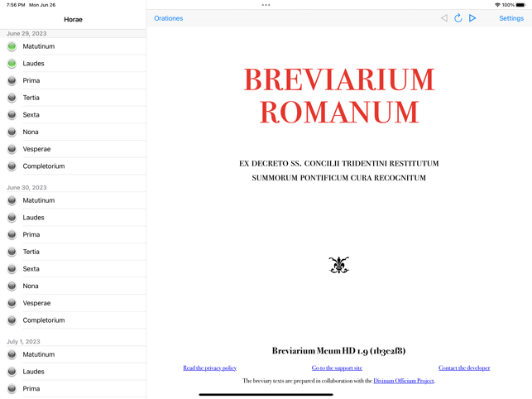Click the Contact the developer link

click(x=464, y=368)
